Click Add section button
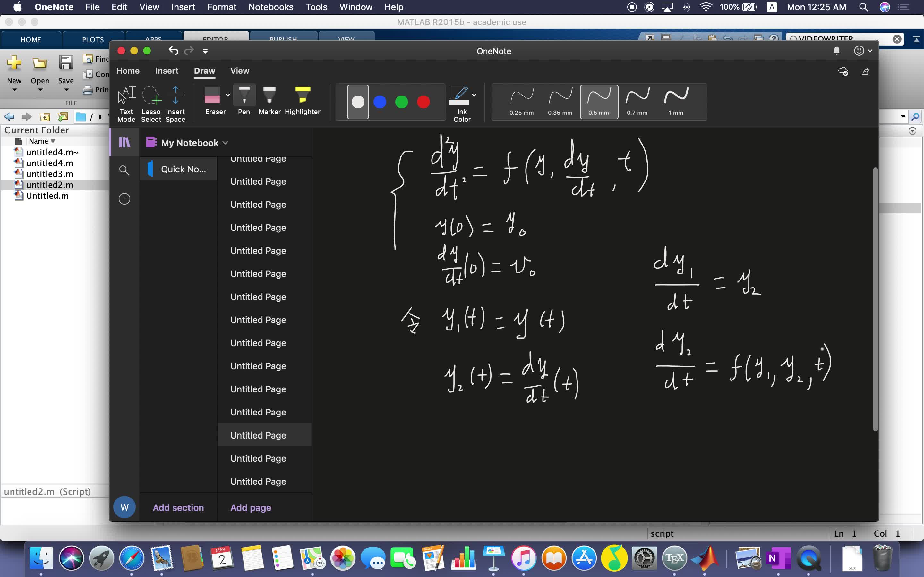The image size is (924, 577). point(178,507)
